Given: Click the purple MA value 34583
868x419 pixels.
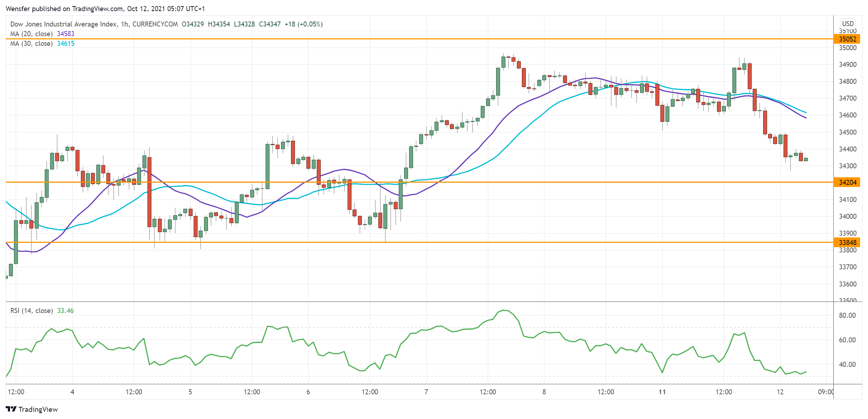Looking at the screenshot, I should coord(66,34).
